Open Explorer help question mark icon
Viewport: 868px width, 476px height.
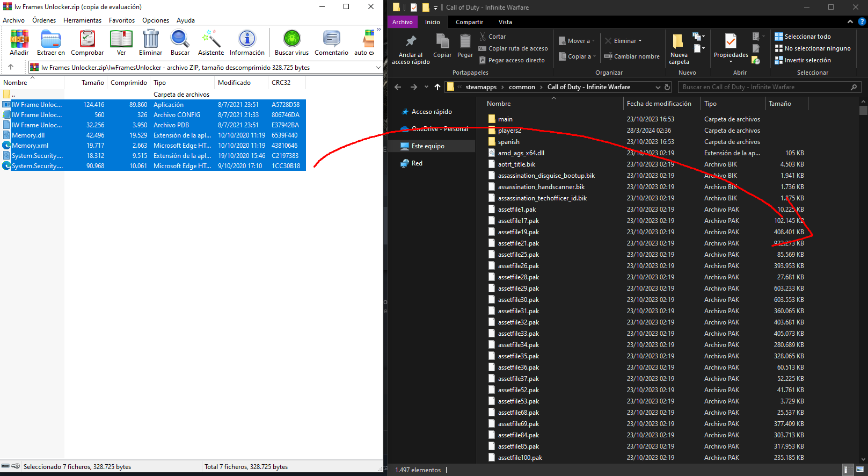(862, 22)
